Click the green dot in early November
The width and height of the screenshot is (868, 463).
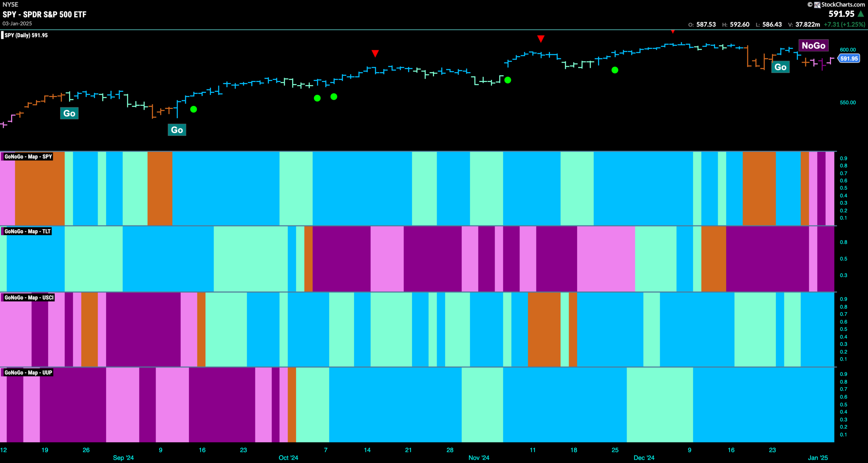tap(508, 80)
